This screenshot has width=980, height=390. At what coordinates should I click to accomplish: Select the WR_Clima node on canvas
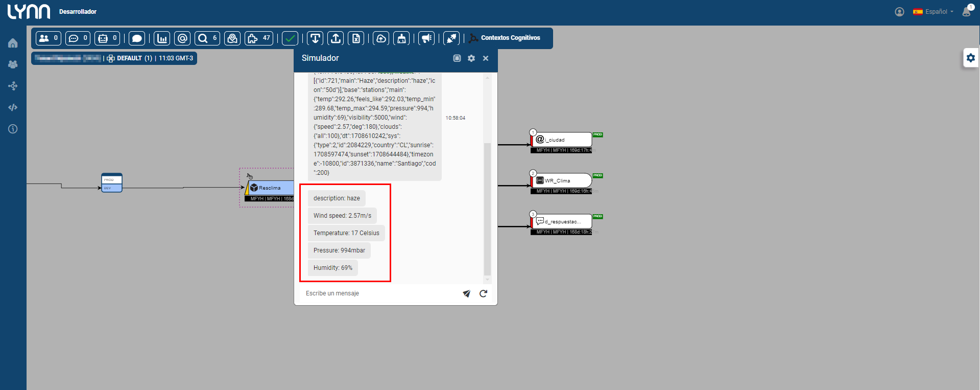tap(562, 180)
